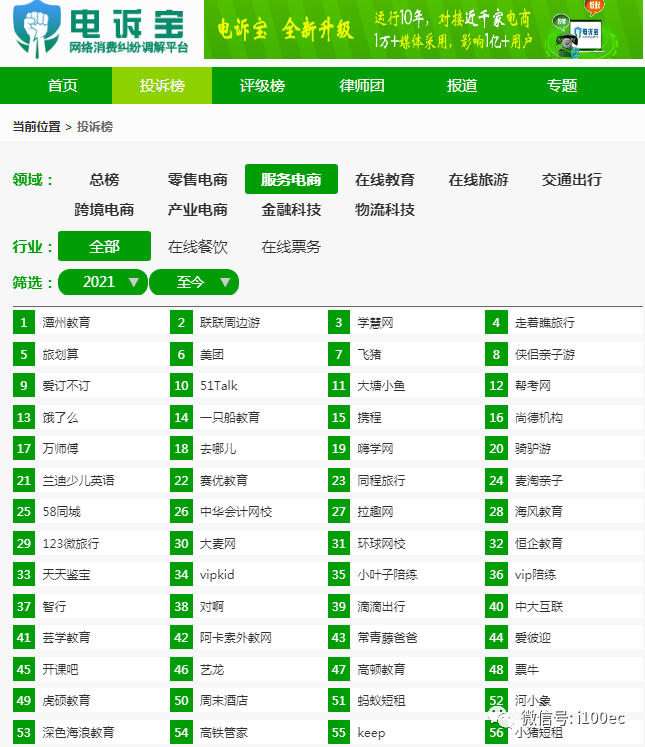The width and height of the screenshot is (645, 747).
Task: Select the 在线教育 domain filter
Action: 385,180
